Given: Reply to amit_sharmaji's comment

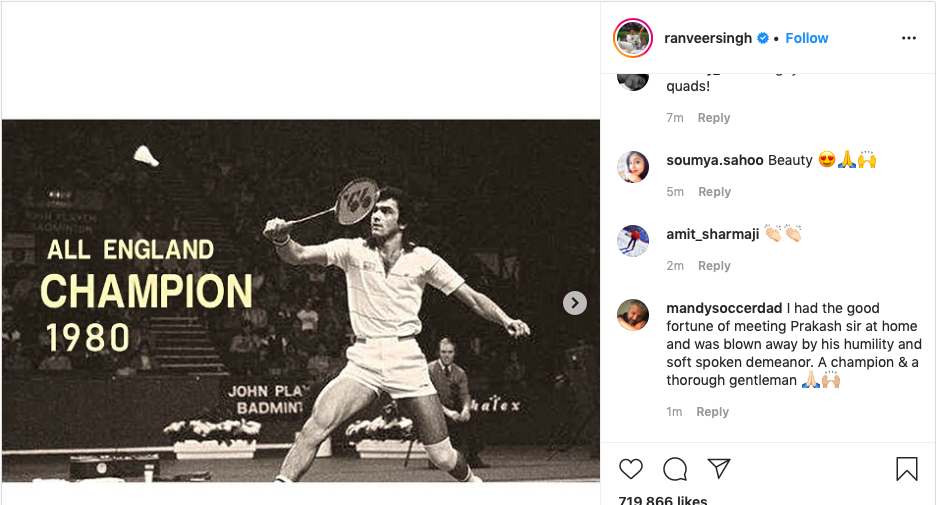Looking at the screenshot, I should click(714, 266).
